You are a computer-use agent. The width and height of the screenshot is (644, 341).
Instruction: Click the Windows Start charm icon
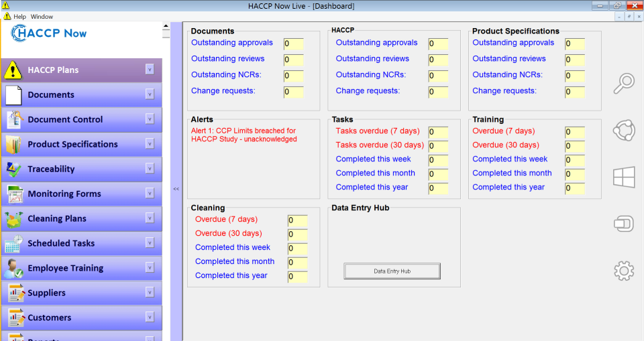coord(624,178)
